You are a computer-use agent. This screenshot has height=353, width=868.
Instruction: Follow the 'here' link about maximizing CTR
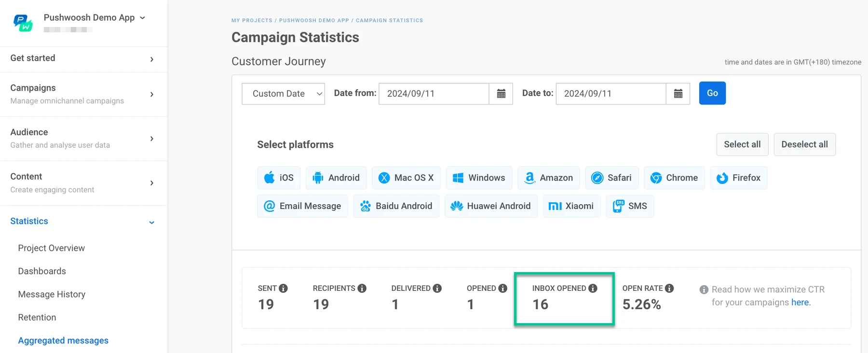click(x=800, y=302)
